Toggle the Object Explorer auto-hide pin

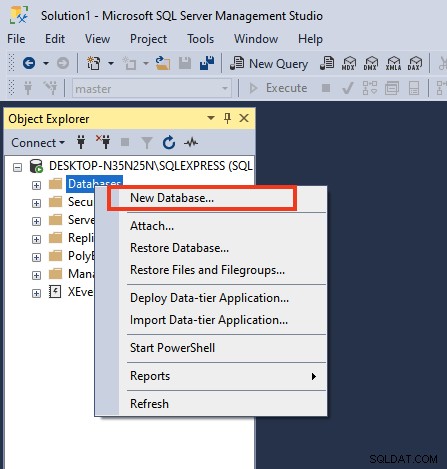[x=227, y=118]
